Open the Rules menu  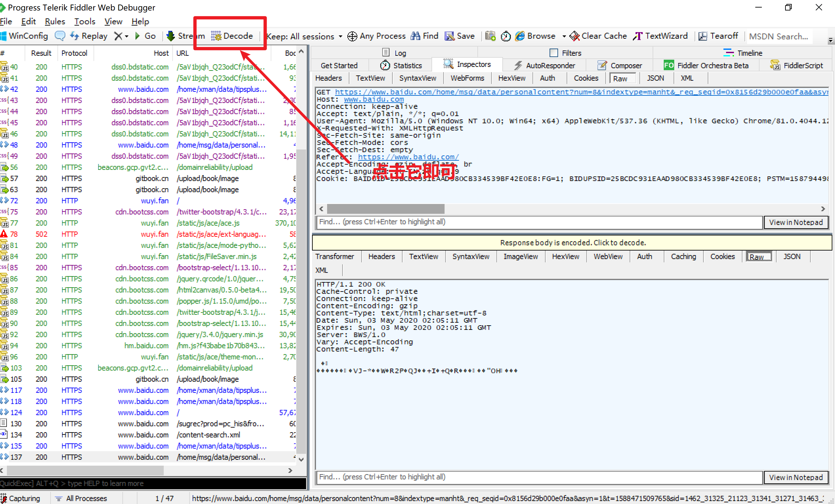[x=54, y=21]
